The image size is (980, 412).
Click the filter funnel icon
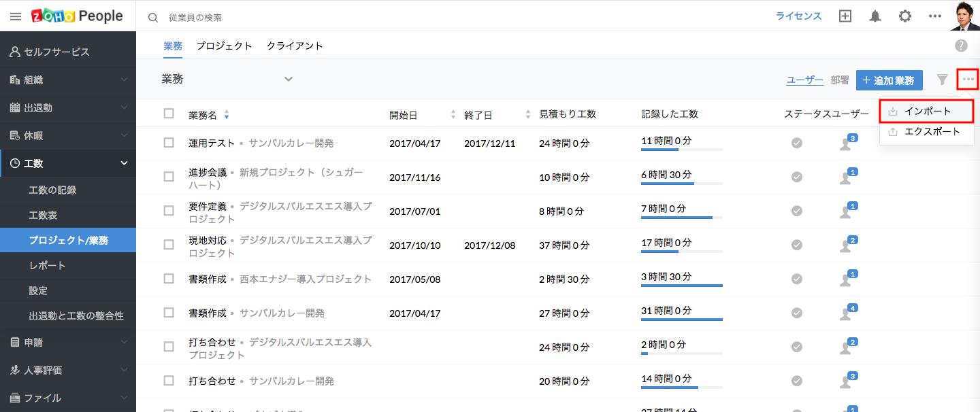943,80
